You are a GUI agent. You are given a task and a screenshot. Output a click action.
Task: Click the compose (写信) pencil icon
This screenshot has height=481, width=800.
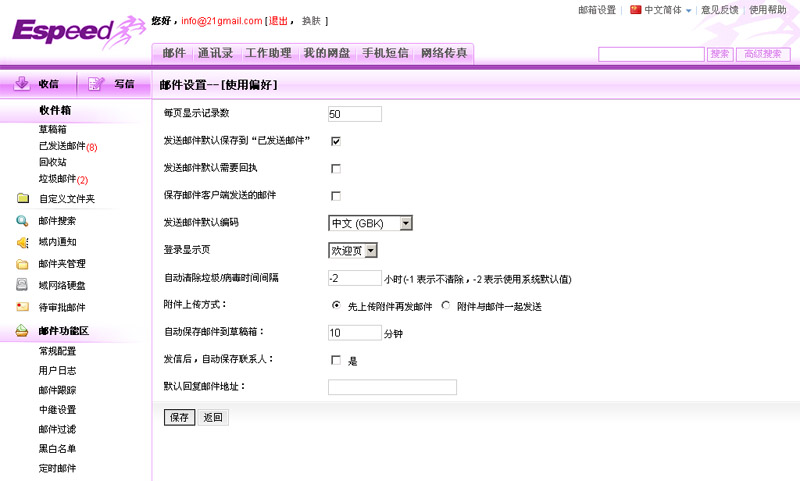pyautogui.click(x=95, y=84)
